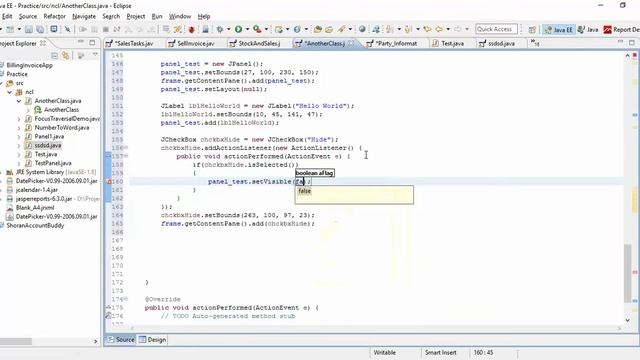Switch to the Design tab
The image size is (640, 360).
coord(152,340)
